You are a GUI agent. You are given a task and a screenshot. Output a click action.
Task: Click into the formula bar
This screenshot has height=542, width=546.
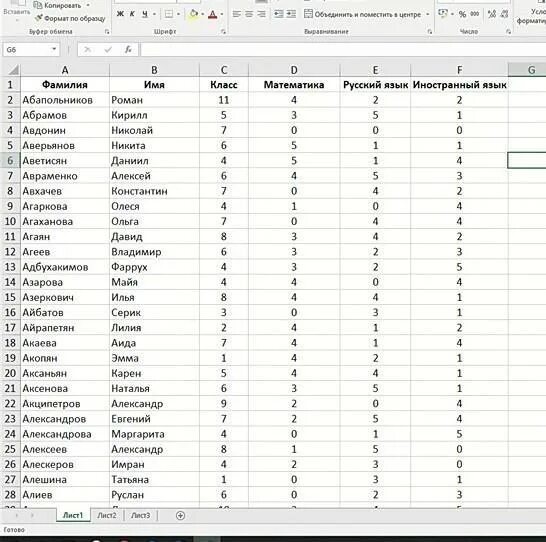click(x=343, y=50)
